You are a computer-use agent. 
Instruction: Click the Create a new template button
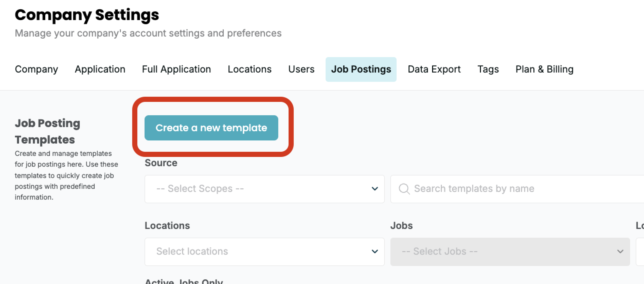click(x=211, y=128)
